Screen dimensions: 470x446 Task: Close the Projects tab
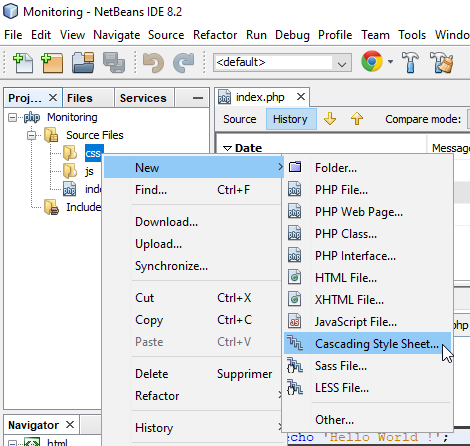click(x=53, y=98)
